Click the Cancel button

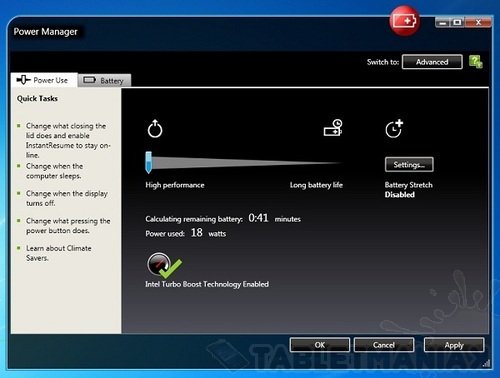(384, 345)
